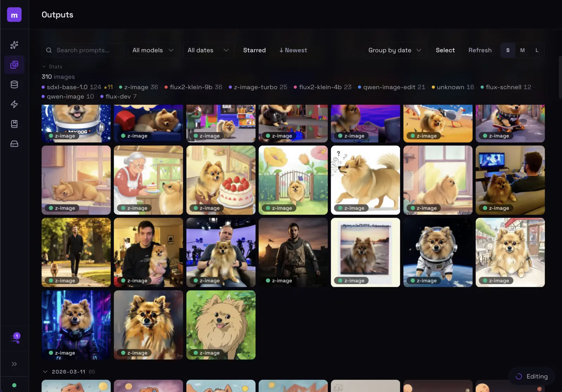Switch thumbnail size to L
562x392 pixels.
point(537,50)
